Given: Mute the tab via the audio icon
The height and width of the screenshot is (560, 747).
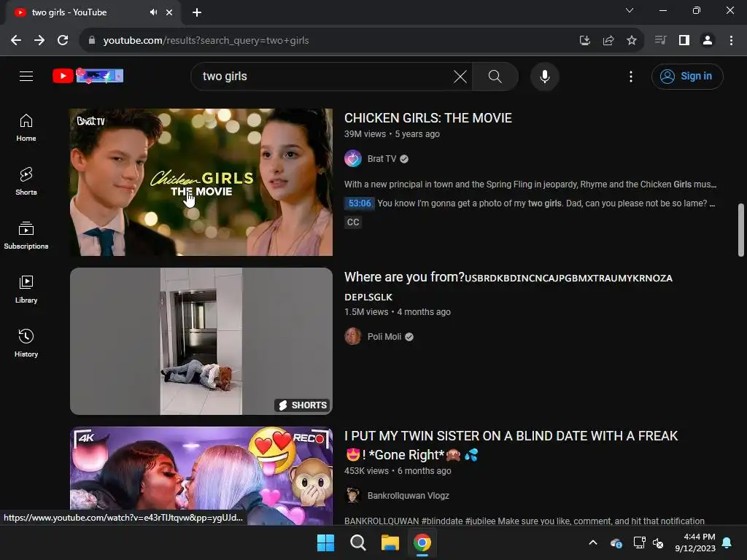Looking at the screenshot, I should click(153, 12).
